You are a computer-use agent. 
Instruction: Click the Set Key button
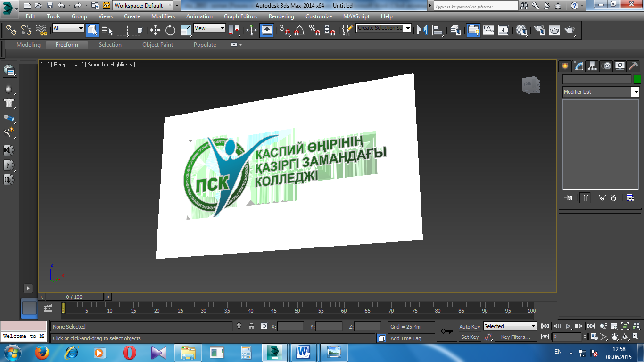[x=470, y=337]
